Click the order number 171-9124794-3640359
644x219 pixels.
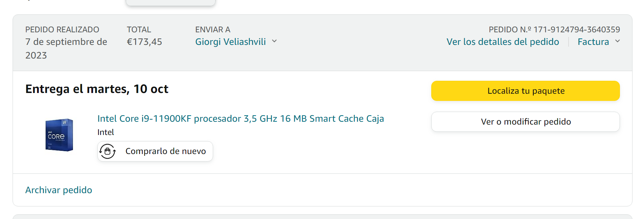point(576,29)
